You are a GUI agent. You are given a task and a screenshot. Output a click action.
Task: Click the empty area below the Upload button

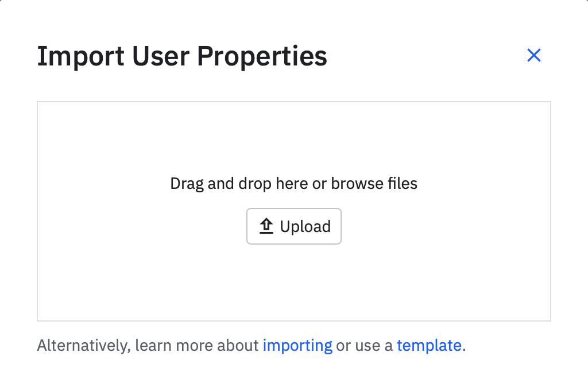coord(294,281)
